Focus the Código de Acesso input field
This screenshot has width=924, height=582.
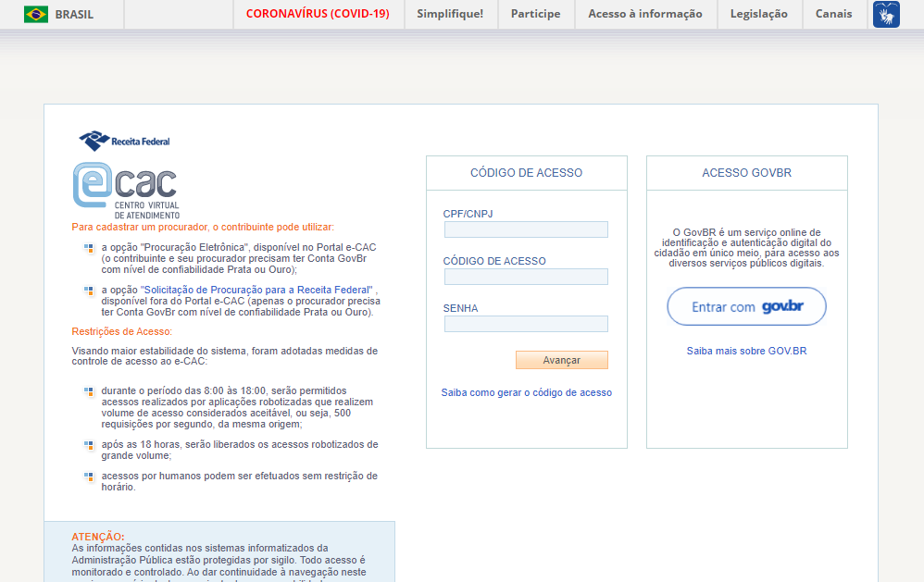pyautogui.click(x=526, y=277)
